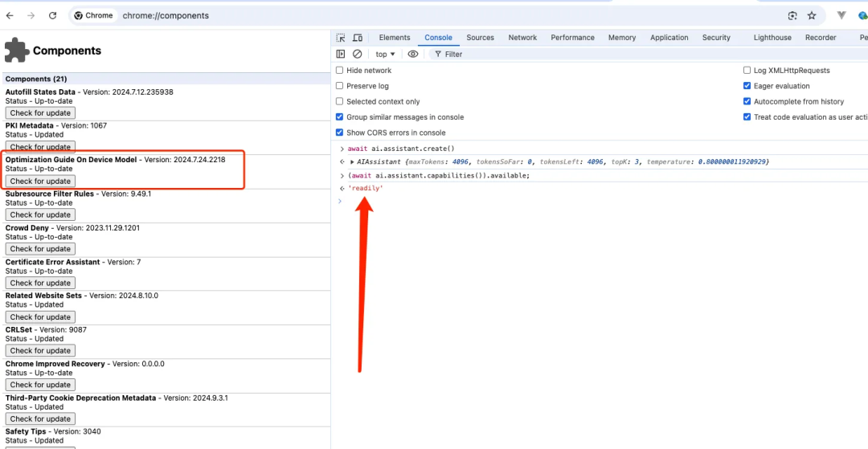Check for update on Optimization Guide On Device Model
Image resolution: width=868 pixels, height=449 pixels.
[40, 181]
